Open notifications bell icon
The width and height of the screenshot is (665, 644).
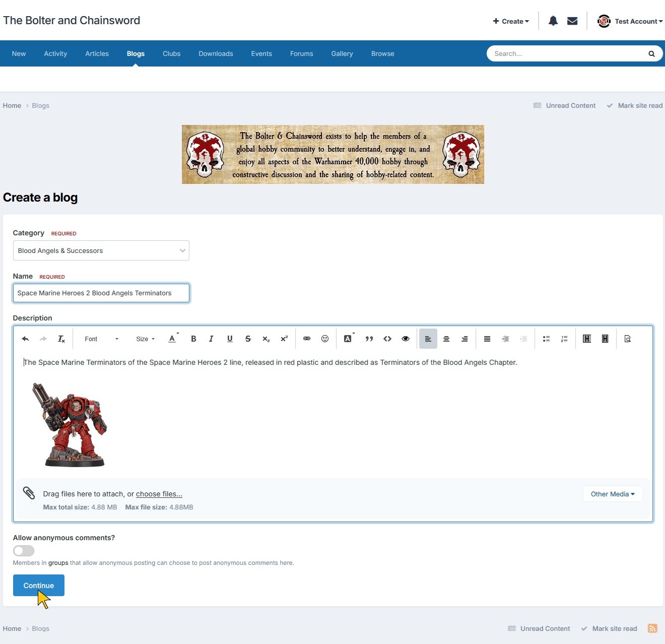pos(553,21)
